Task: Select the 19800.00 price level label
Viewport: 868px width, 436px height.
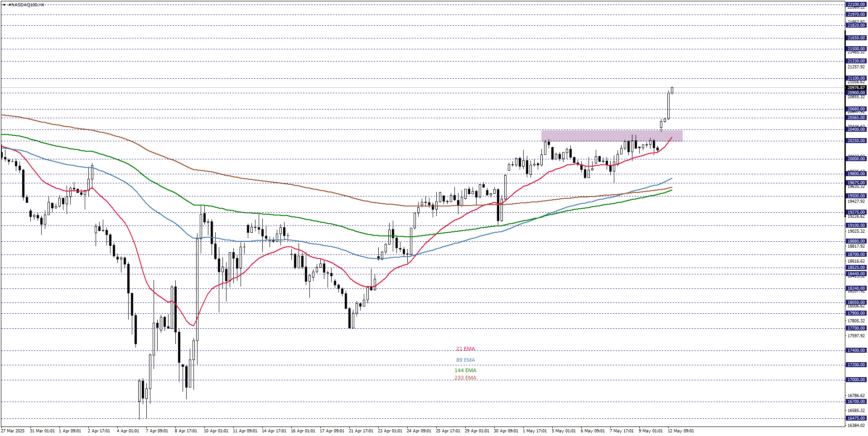Action: pyautogui.click(x=856, y=174)
